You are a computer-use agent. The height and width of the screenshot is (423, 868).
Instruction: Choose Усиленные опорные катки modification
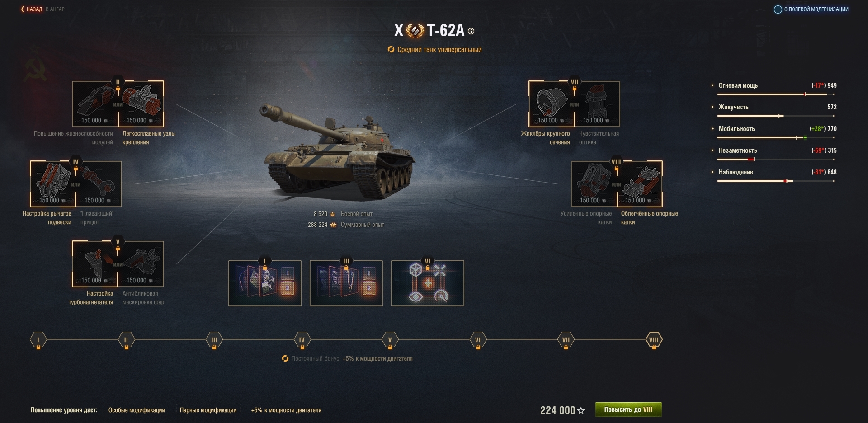[594, 184]
